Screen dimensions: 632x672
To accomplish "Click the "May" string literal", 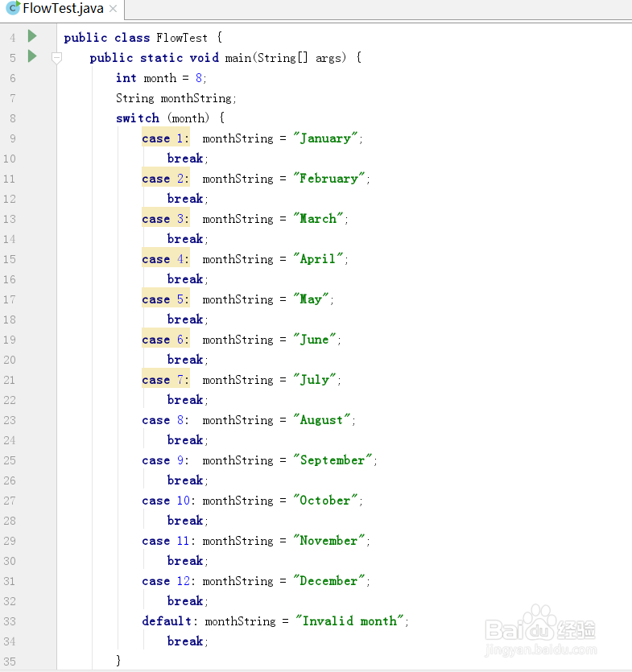I will click(311, 299).
